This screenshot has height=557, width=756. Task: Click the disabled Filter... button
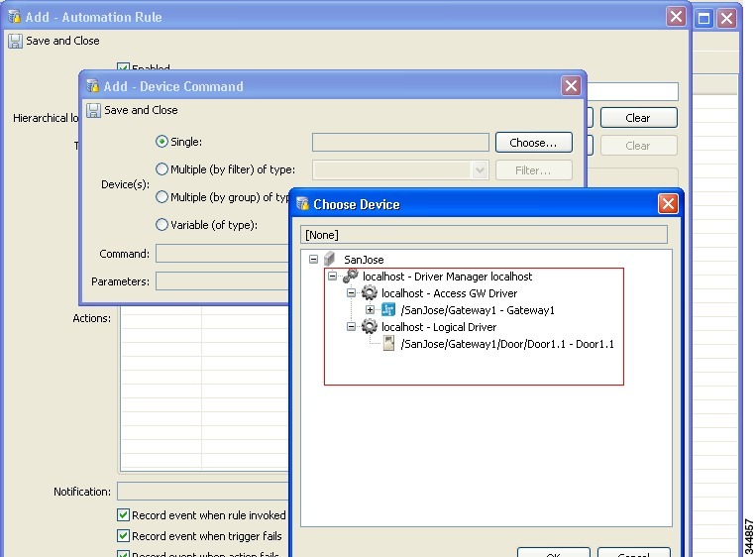[534, 170]
